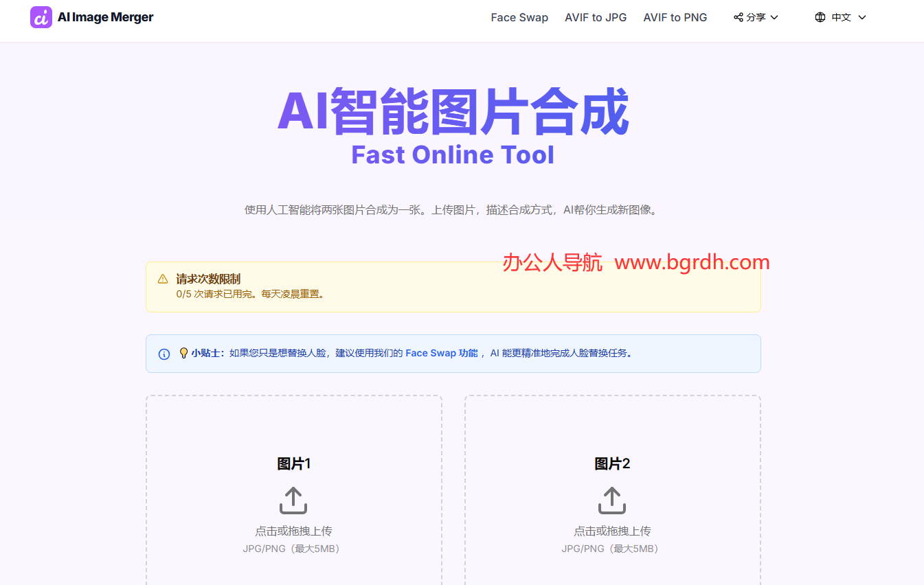
Task: Click the chevron arrow next to 中文
Action: 861,17
